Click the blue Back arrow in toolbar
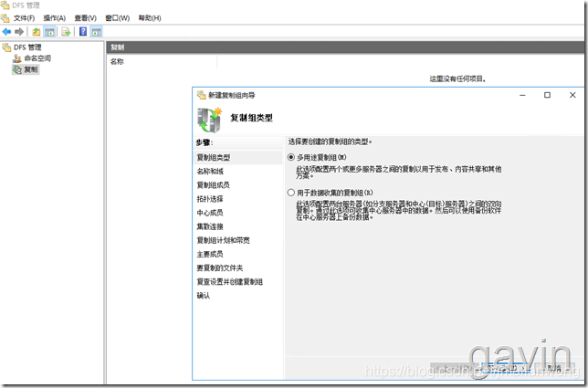588x388 pixels. [x=6, y=32]
